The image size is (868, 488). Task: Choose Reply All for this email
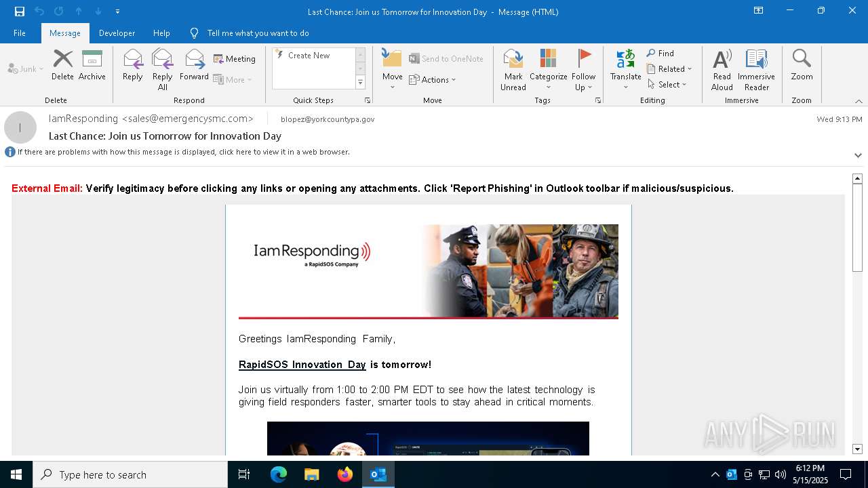(x=163, y=70)
